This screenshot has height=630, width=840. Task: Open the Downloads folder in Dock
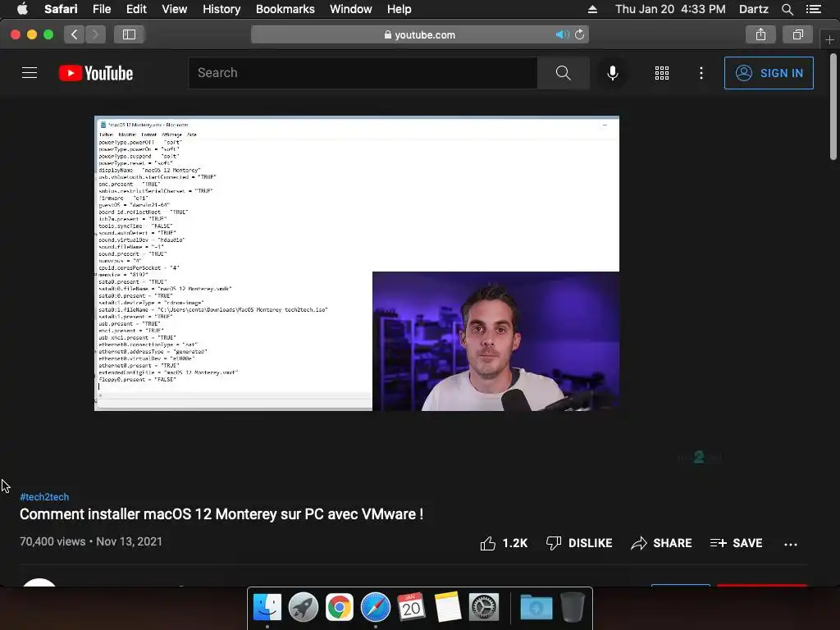[x=536, y=608]
